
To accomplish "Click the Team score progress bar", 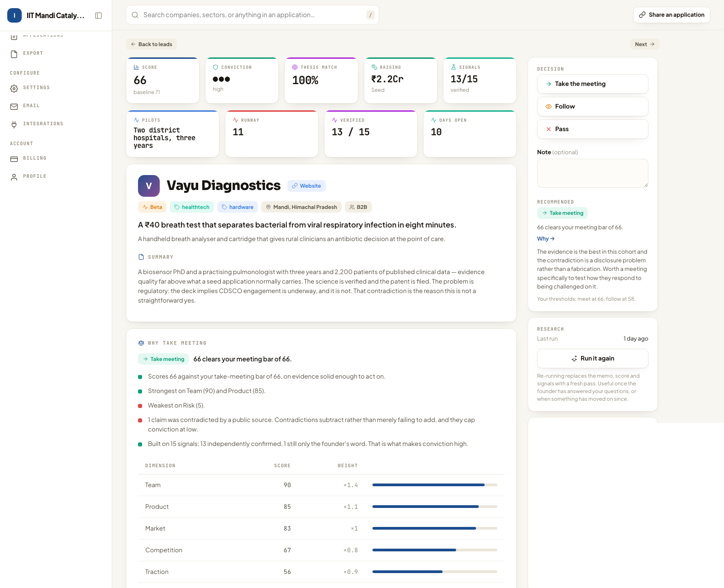I will click(434, 485).
